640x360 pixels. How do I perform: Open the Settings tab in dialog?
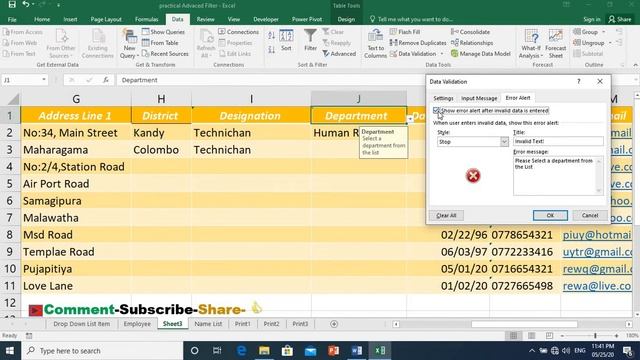point(443,98)
